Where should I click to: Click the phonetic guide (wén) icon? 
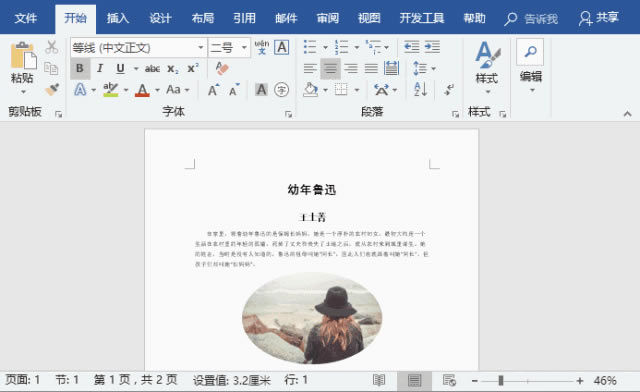pos(262,47)
